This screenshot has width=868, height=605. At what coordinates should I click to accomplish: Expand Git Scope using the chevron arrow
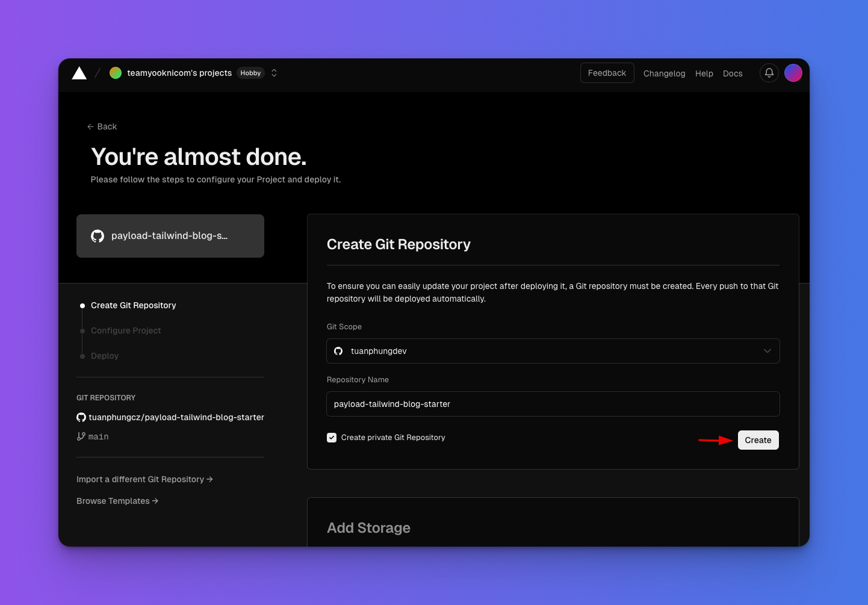click(x=767, y=351)
